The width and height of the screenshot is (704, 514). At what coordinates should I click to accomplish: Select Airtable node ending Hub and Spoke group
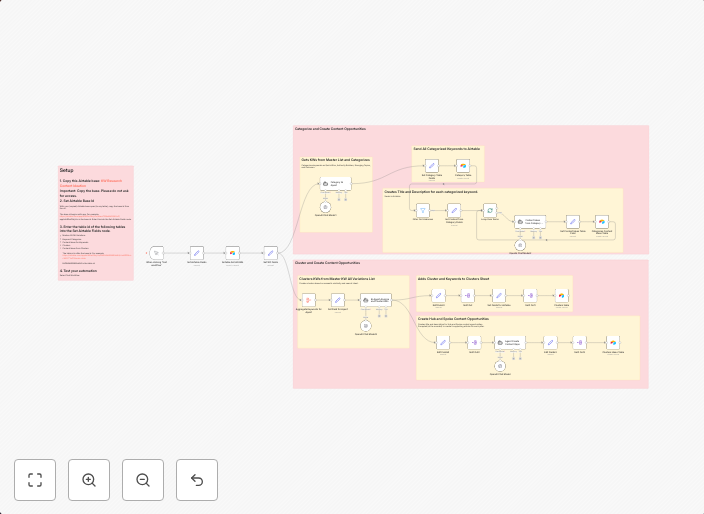click(613, 343)
